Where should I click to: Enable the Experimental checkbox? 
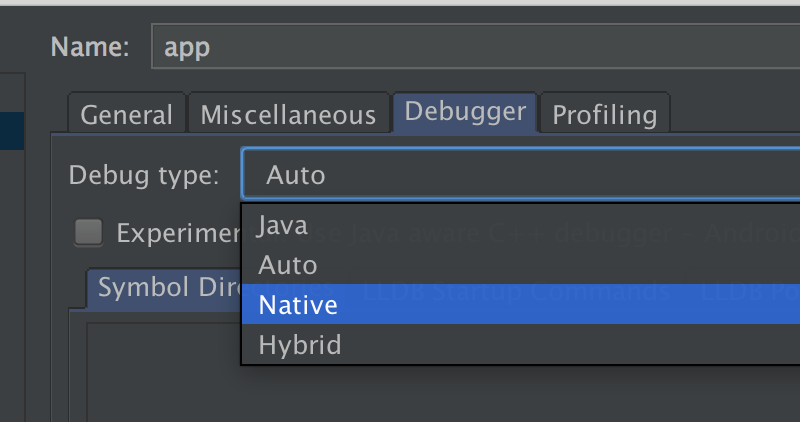(89, 232)
